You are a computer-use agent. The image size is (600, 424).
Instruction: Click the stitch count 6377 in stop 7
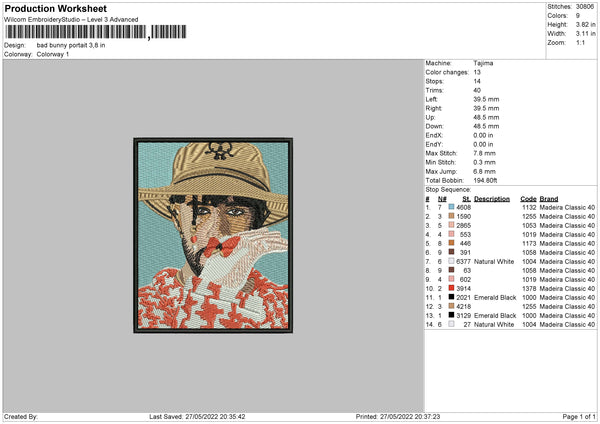(x=463, y=262)
